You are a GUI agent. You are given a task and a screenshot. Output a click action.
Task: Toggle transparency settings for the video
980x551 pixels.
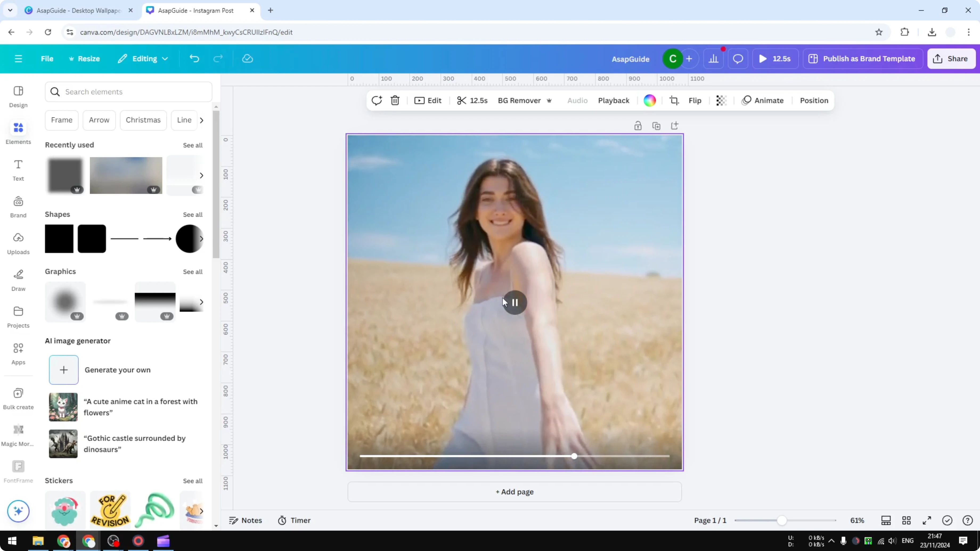(x=721, y=100)
